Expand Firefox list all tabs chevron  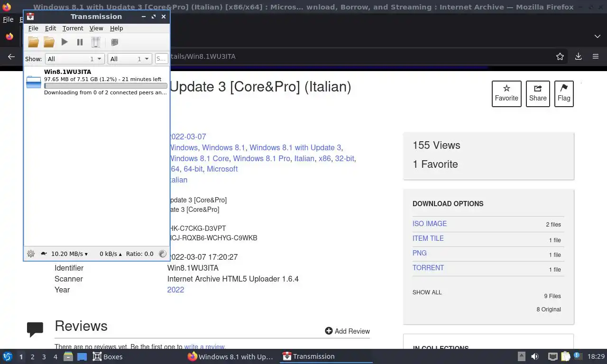pos(597,36)
